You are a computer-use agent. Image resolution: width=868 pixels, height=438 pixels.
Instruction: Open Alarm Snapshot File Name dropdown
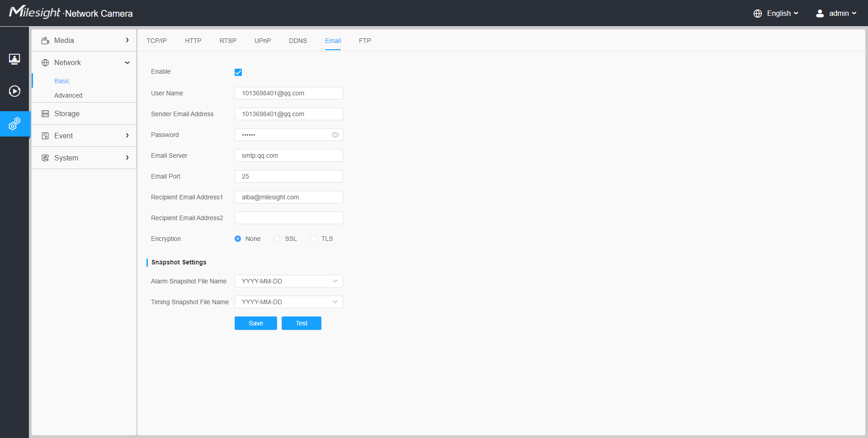(x=288, y=282)
